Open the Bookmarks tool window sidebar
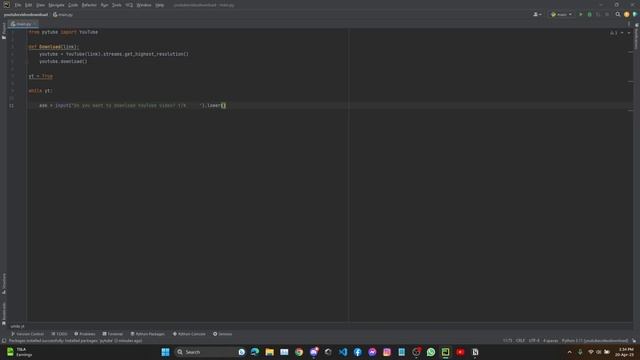Screen dimensions: 640x360 [x=4, y=313]
